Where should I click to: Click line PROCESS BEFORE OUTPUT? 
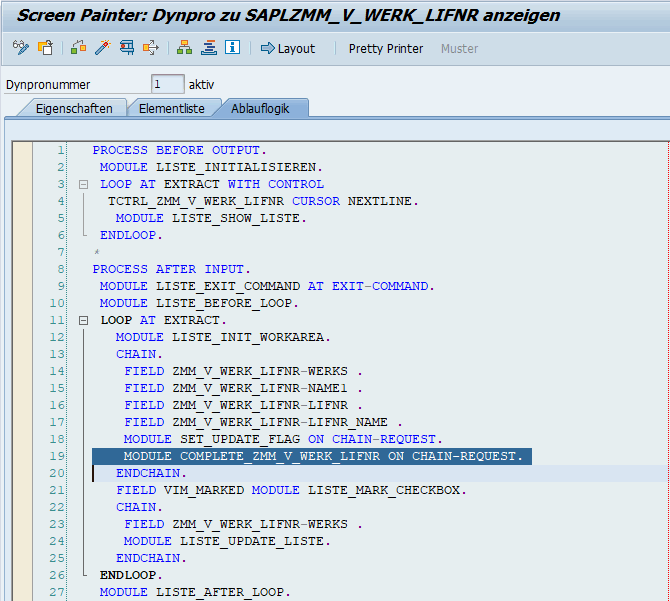(179, 150)
